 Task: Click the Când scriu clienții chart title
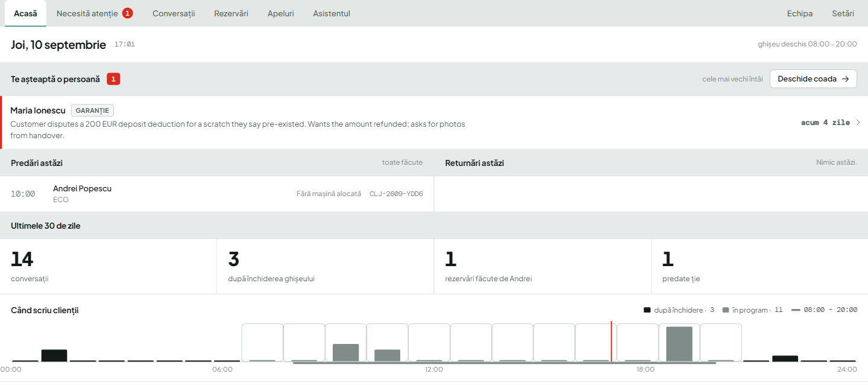coord(45,310)
